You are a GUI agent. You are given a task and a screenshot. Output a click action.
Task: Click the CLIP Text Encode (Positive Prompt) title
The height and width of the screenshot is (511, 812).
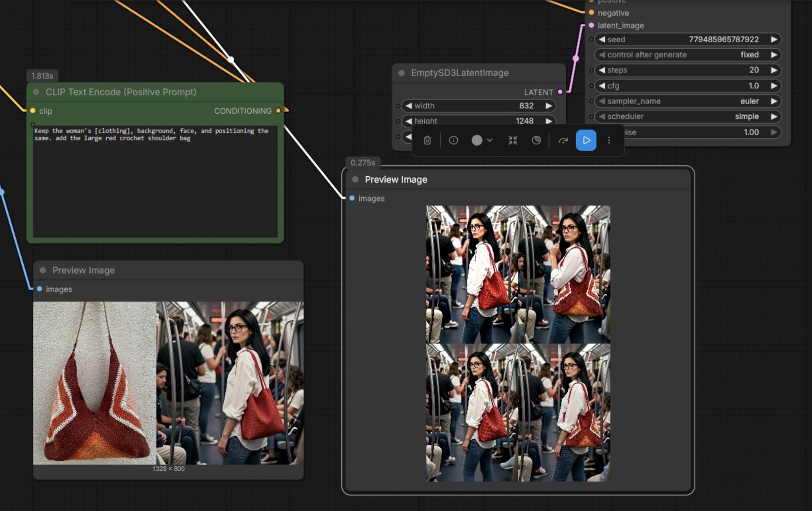[121, 92]
